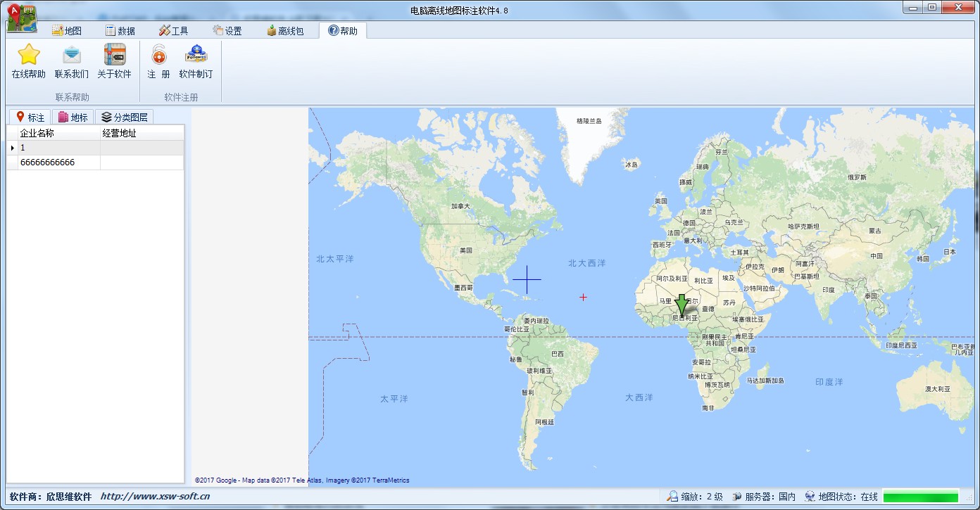
Task: Minimize the application window
Action: [x=913, y=7]
